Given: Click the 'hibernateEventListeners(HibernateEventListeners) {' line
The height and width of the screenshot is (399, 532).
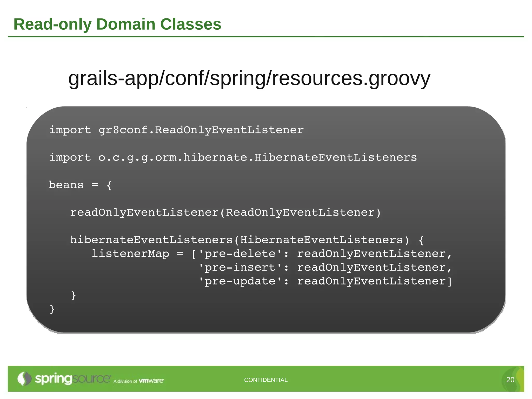Looking at the screenshot, I should (247, 240).
